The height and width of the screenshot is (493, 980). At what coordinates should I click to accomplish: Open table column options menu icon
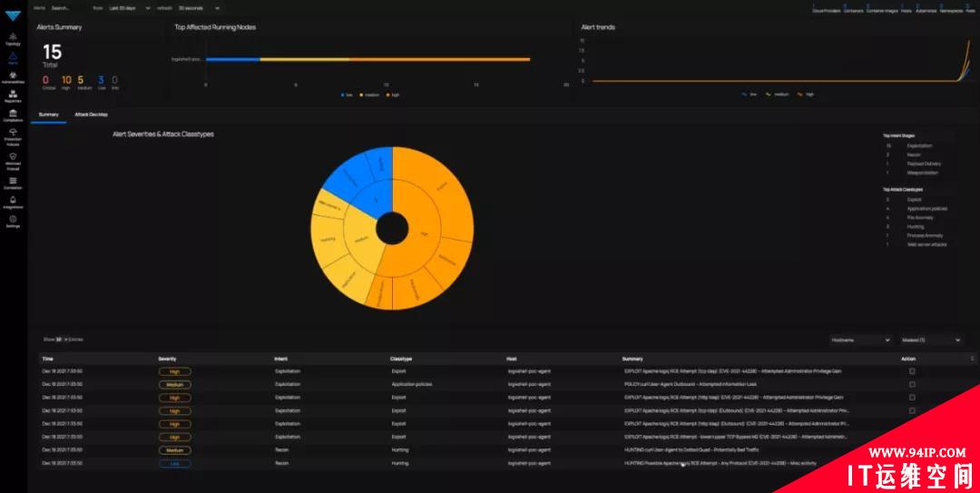(972, 359)
